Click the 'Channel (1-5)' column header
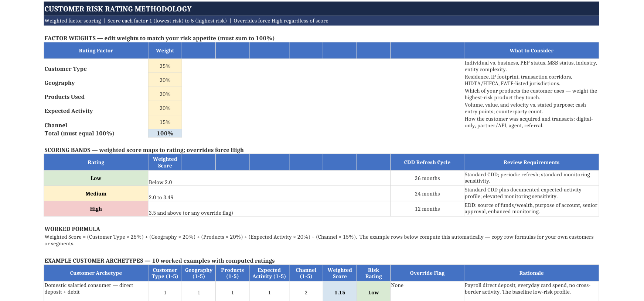 coord(306,273)
